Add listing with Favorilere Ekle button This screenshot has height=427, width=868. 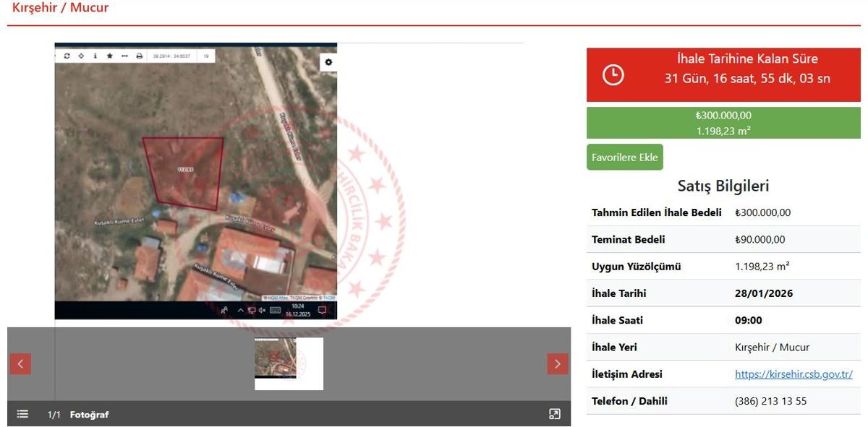(x=624, y=158)
